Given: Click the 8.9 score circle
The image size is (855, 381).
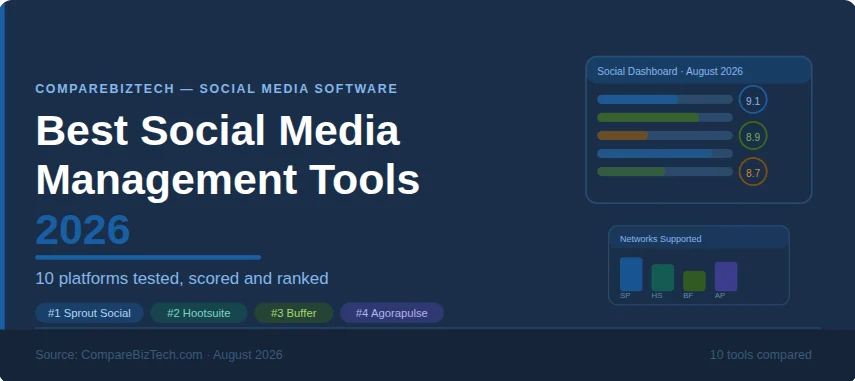Looking at the screenshot, I should pos(753,136).
